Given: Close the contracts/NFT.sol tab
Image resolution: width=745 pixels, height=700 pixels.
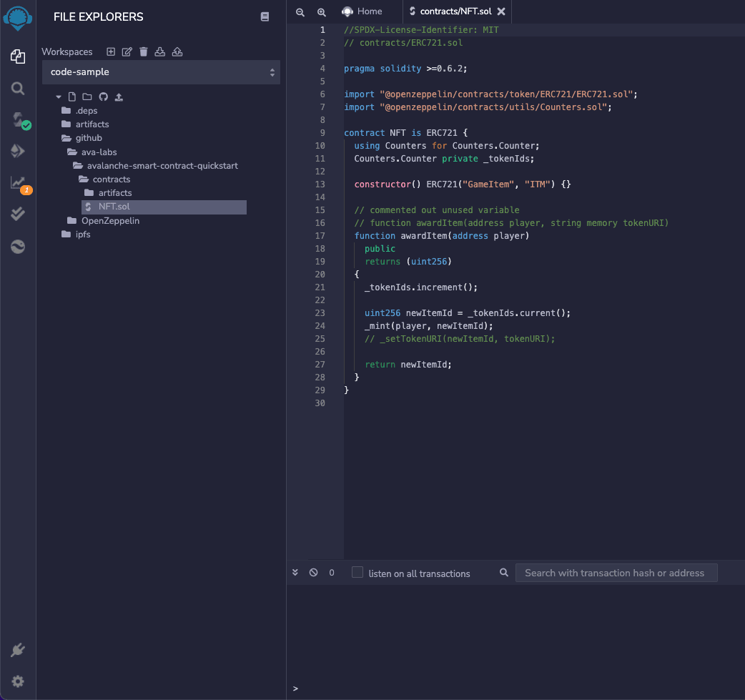Looking at the screenshot, I should tap(501, 11).
